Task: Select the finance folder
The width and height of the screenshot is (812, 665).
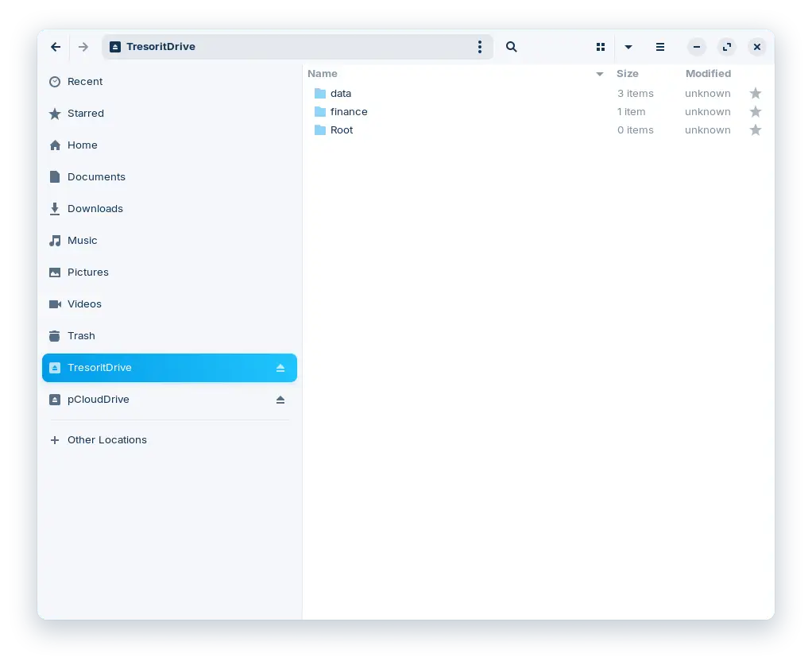Action: 538,112
